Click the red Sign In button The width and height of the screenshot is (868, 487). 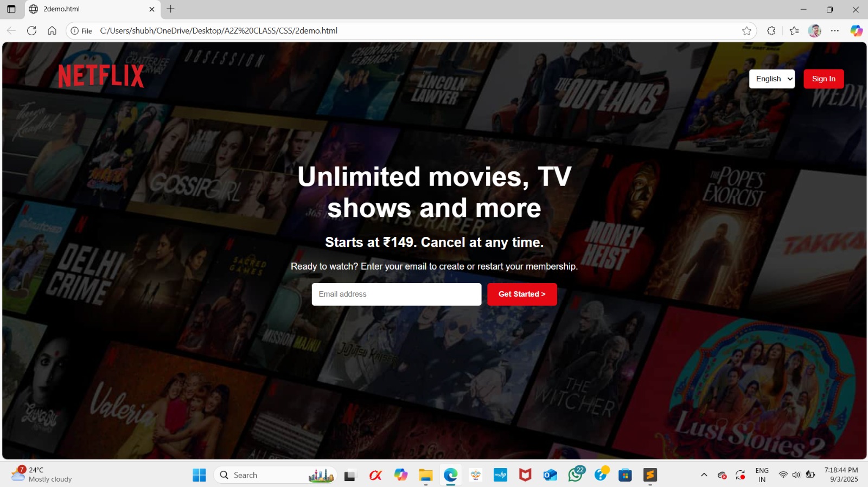[x=823, y=79]
